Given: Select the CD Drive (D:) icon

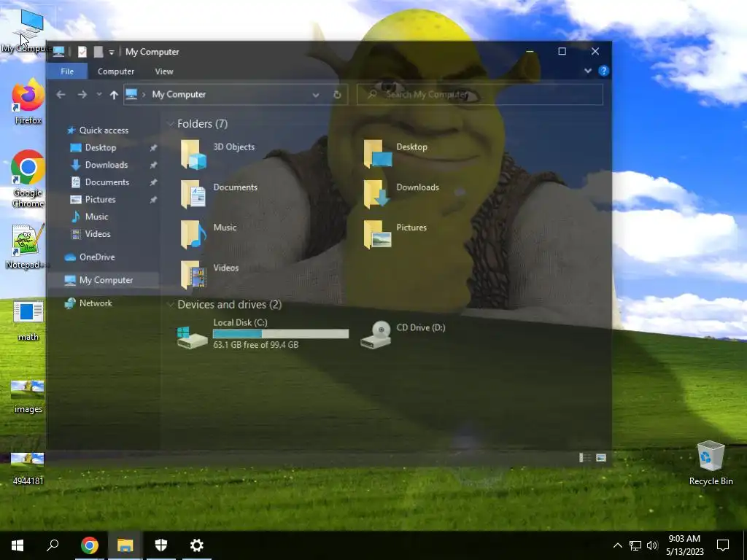Looking at the screenshot, I should pos(376,335).
